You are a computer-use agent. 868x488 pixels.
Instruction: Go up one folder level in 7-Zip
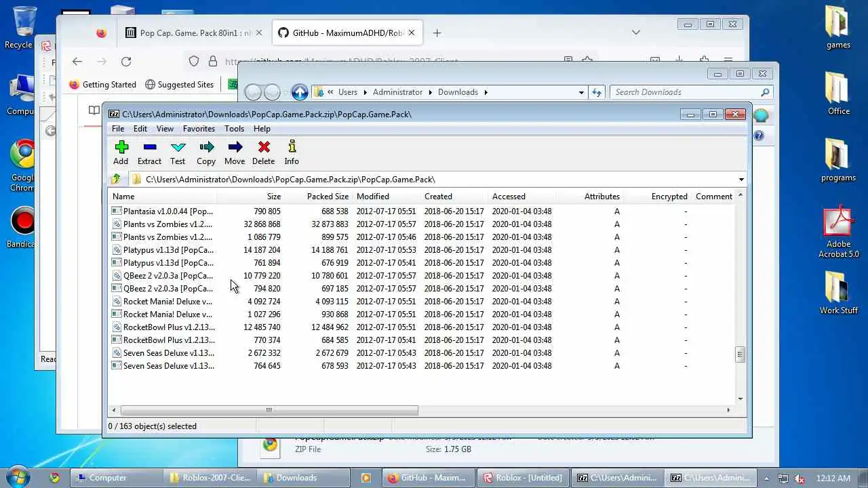point(116,179)
